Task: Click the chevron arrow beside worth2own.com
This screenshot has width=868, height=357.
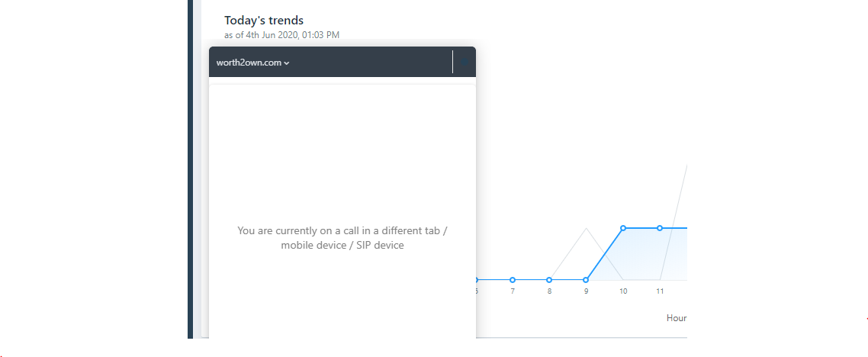Action: (x=287, y=63)
